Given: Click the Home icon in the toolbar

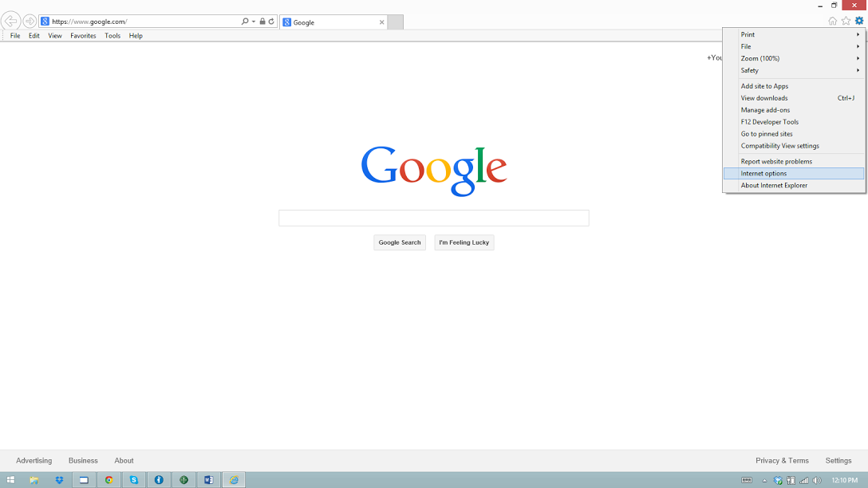Looking at the screenshot, I should tap(833, 22).
